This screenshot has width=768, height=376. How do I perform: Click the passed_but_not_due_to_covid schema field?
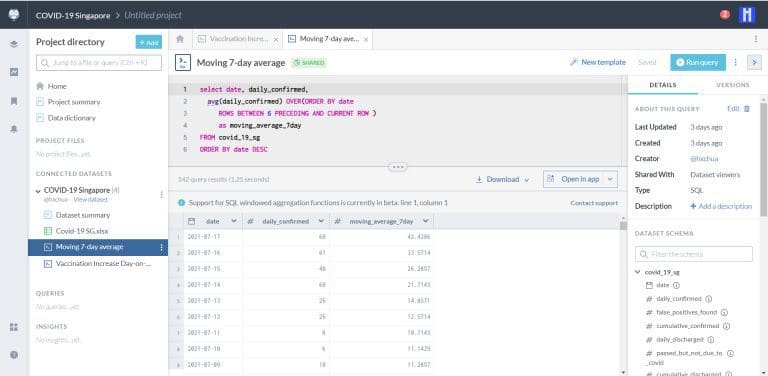(688, 357)
